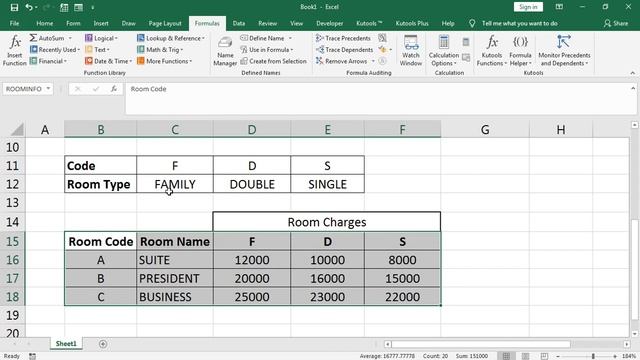Click the Calculate Sheet icon
This screenshot has width=640, height=360.
(x=466, y=57)
